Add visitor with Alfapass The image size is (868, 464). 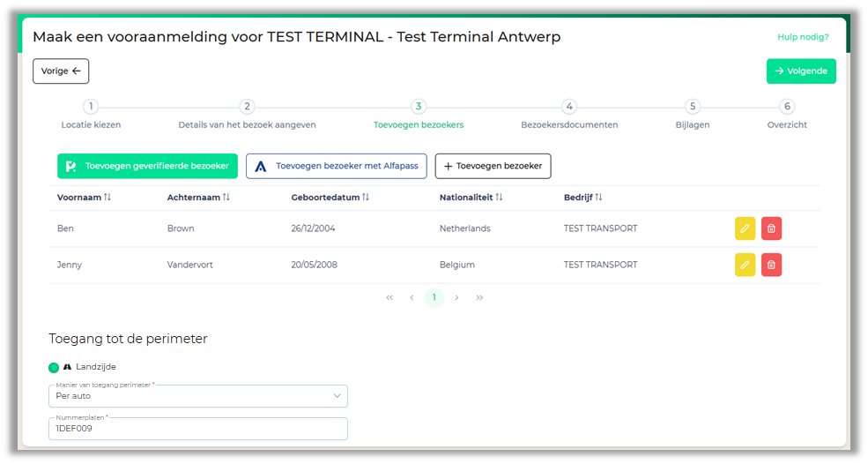click(336, 166)
